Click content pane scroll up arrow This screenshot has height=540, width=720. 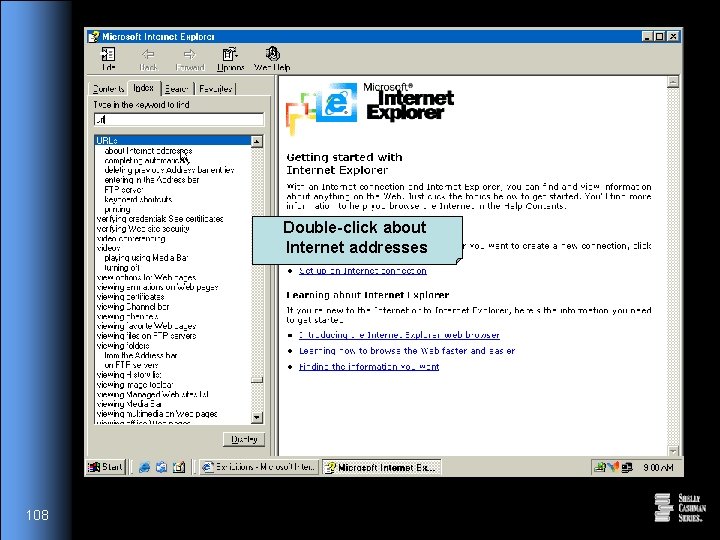pyautogui.click(x=673, y=82)
